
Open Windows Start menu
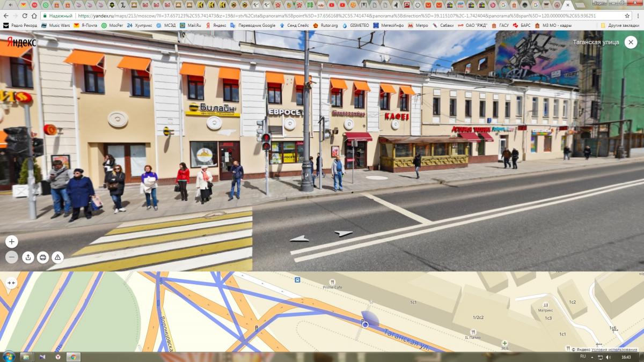(9, 357)
